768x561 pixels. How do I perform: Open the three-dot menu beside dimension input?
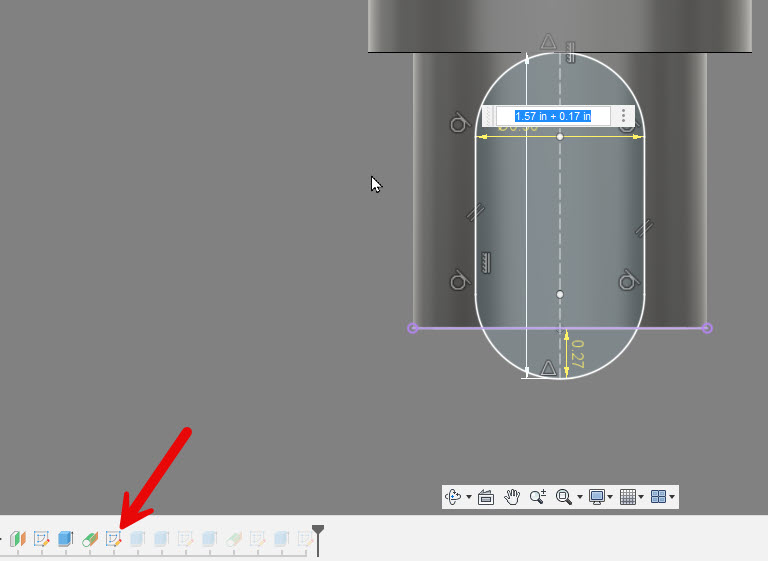[x=623, y=116]
